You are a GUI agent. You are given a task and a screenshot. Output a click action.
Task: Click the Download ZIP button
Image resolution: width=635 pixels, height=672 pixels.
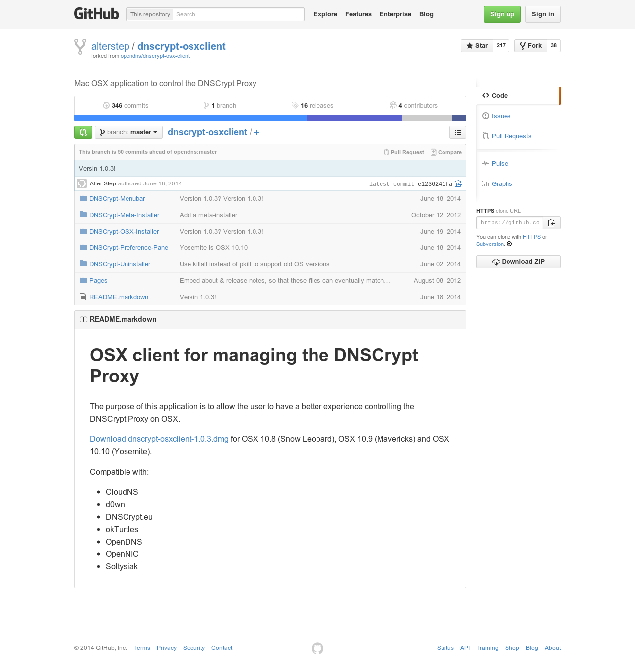pos(518,262)
